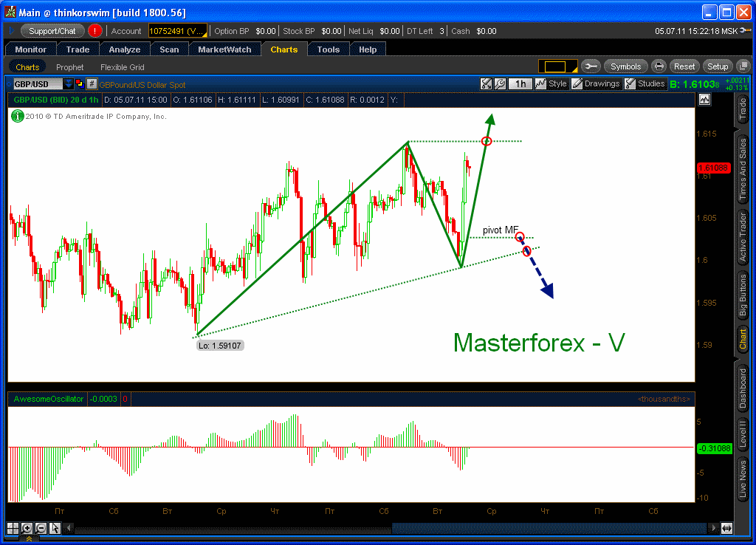Viewport: 756px width, 545px height.
Task: Open the yellow grid layout selector box
Action: [x=558, y=66]
